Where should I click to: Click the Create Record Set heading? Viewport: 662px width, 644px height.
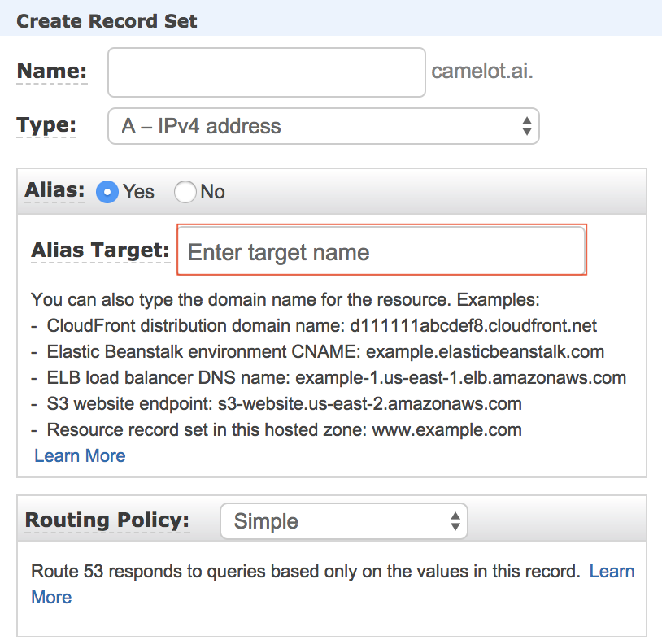107,20
